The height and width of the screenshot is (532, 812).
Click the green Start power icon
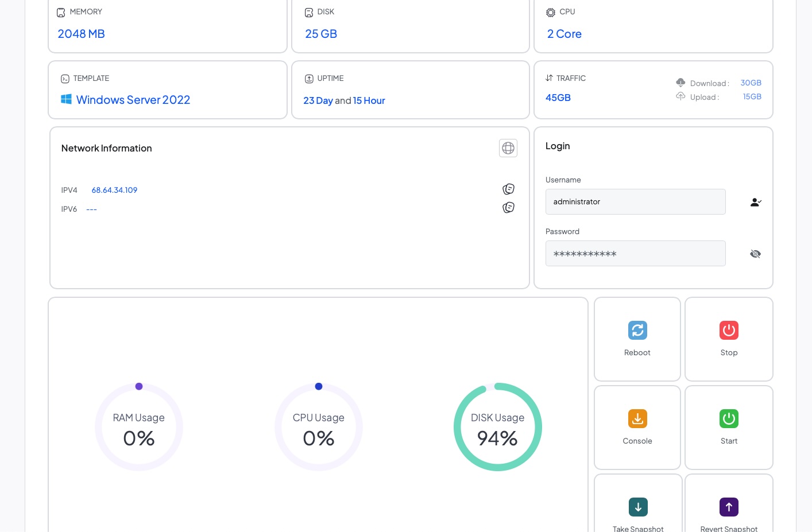[729, 418]
